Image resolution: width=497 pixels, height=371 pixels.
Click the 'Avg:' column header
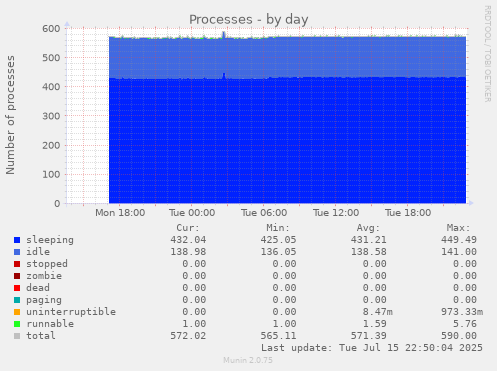click(x=368, y=228)
